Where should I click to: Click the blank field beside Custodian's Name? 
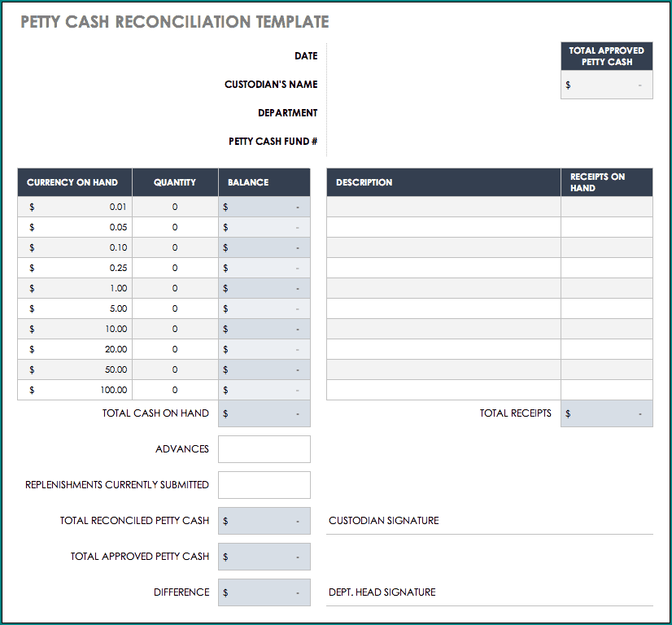pos(439,85)
